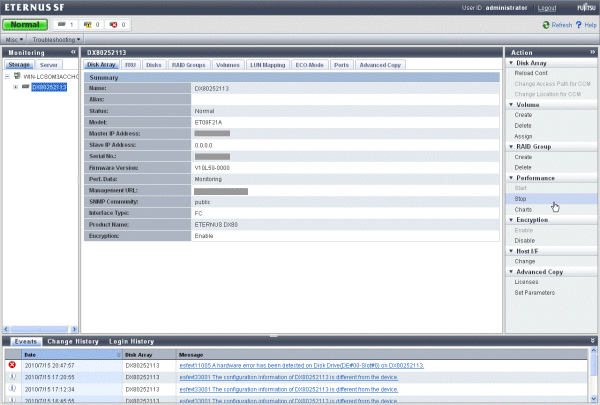The image size is (600, 405).
Task: Click Assign under Volume
Action: pos(523,136)
